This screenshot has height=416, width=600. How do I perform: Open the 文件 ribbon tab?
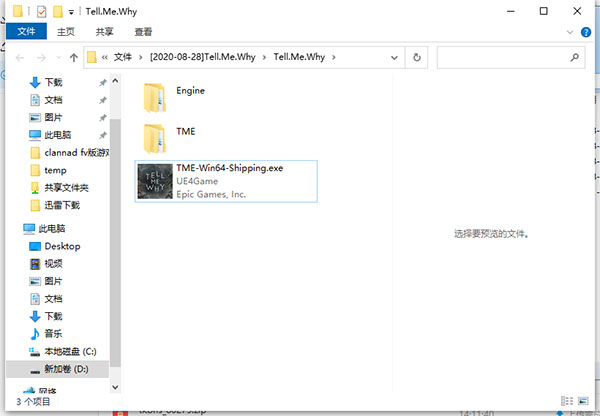[x=26, y=31]
